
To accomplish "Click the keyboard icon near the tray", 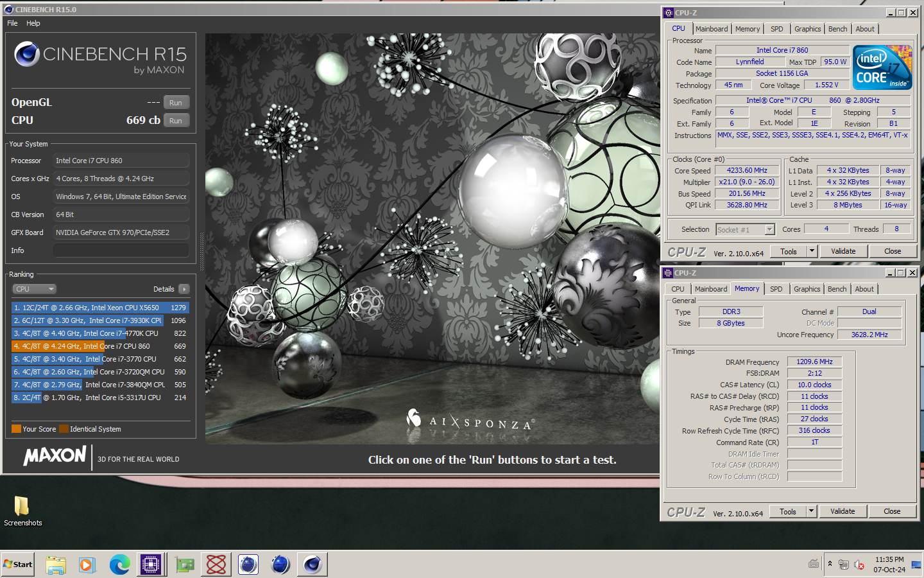I will pyautogui.click(x=814, y=564).
